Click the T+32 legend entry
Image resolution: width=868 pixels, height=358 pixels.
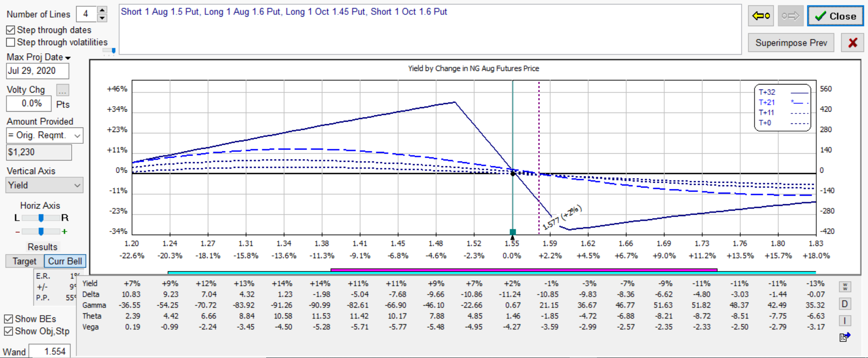783,92
